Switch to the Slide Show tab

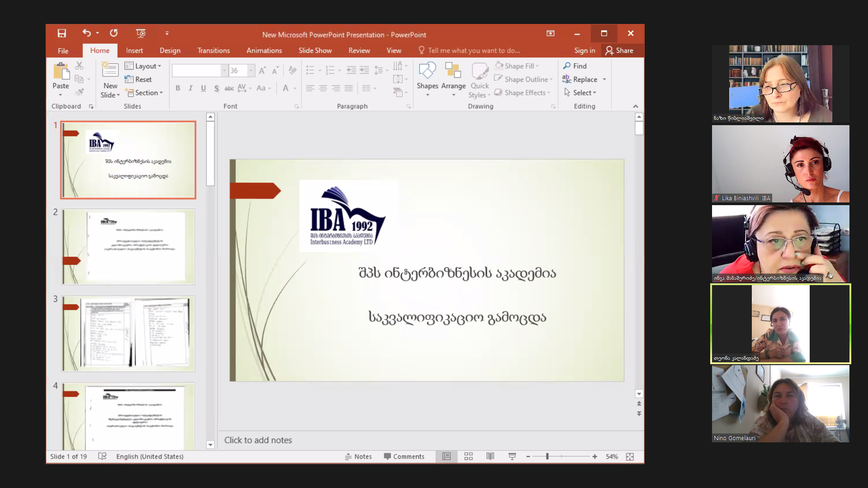(x=315, y=51)
